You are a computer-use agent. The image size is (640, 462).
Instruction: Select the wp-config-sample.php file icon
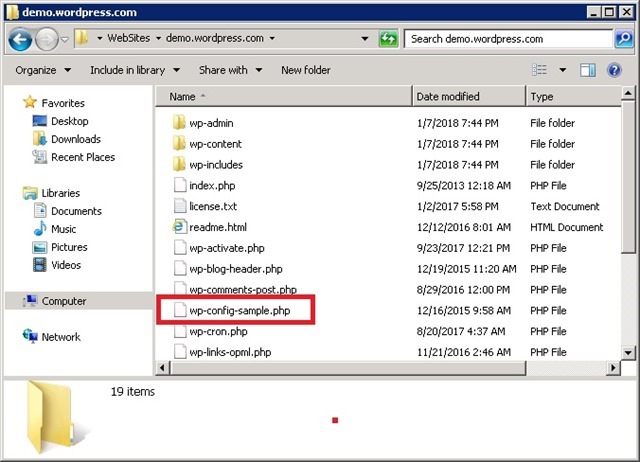point(180,310)
